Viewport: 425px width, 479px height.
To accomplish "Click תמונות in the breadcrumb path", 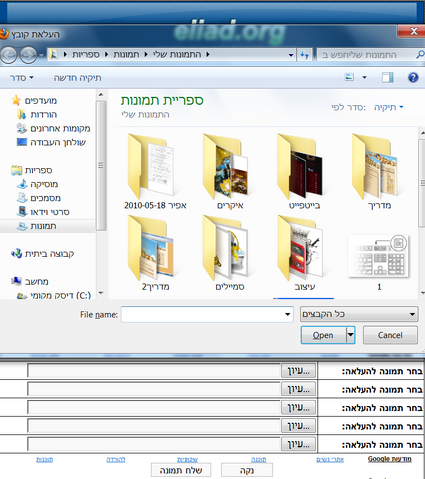I will (x=126, y=55).
